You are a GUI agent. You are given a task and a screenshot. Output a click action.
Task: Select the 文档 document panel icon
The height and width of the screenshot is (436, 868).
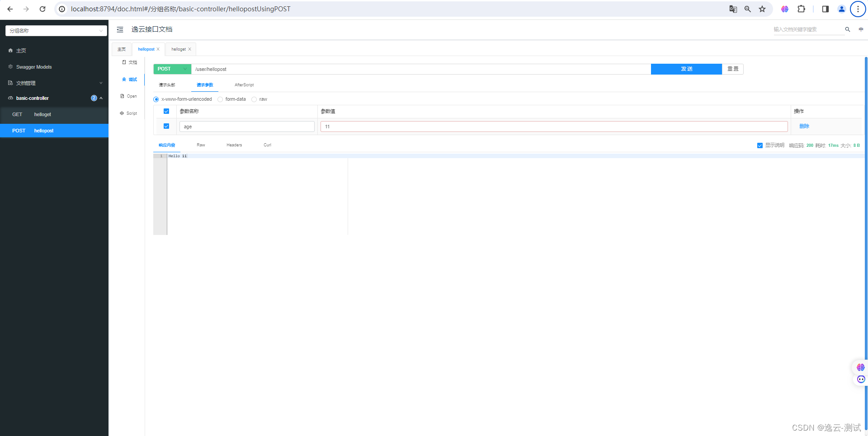129,62
